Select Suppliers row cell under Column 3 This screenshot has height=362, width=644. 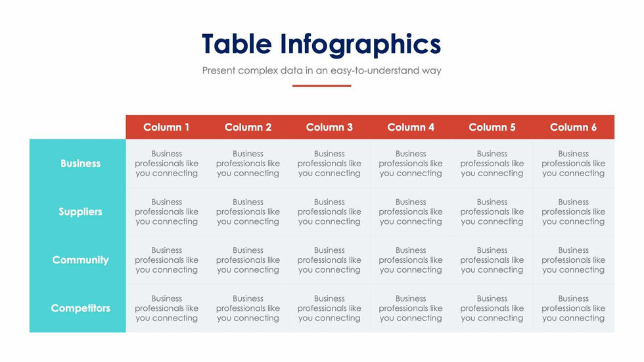[329, 212]
